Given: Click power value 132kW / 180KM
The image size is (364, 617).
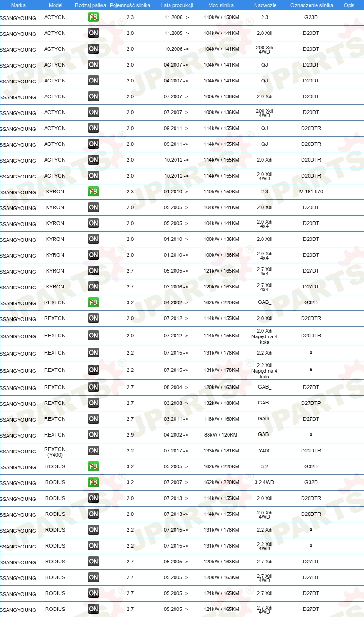Looking at the screenshot, I should pos(221,403).
